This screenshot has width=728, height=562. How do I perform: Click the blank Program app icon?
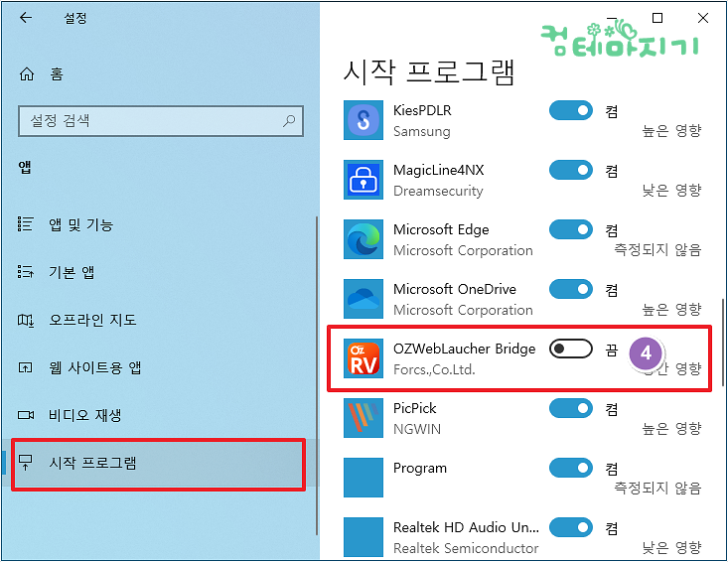tap(364, 477)
